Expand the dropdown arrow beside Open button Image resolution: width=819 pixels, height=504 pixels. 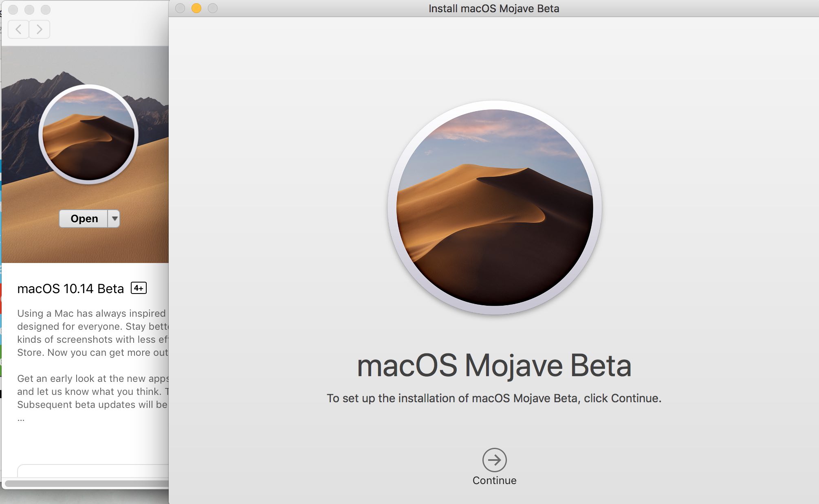[114, 219]
